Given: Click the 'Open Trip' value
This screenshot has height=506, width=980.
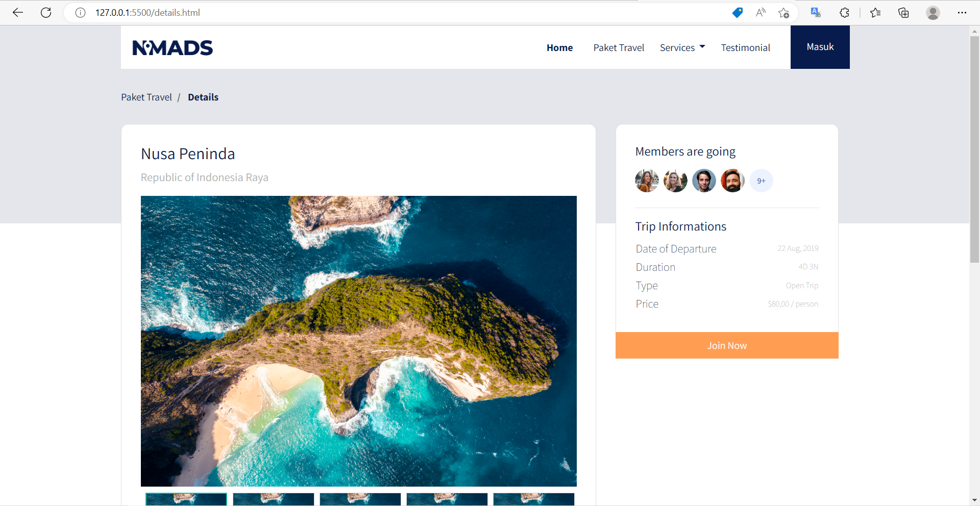Looking at the screenshot, I should (x=802, y=286).
